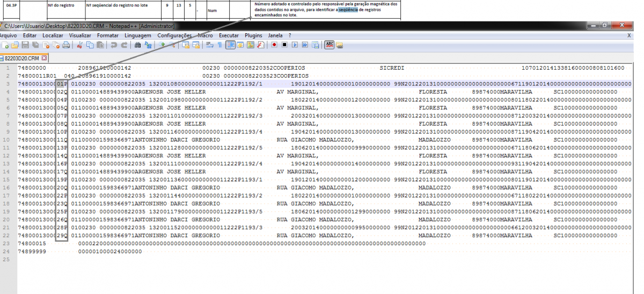Image resolution: width=644 pixels, height=294 pixels.
Task: Click the Zoom In toolbar icon
Action: pos(162,45)
